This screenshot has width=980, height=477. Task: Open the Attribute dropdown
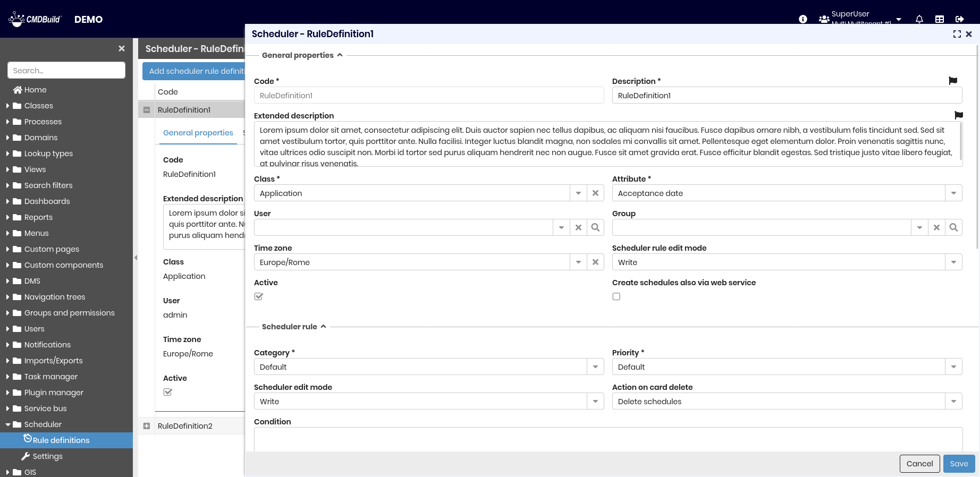[953, 193]
